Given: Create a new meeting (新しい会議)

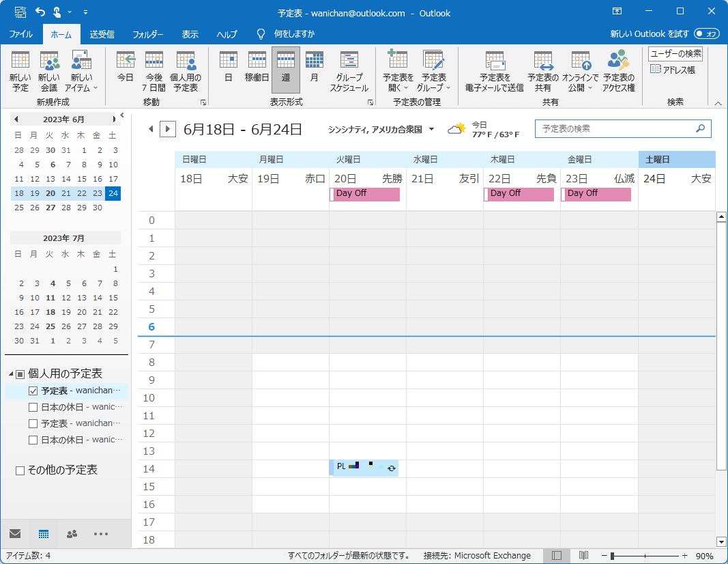Looking at the screenshot, I should pyautogui.click(x=49, y=72).
